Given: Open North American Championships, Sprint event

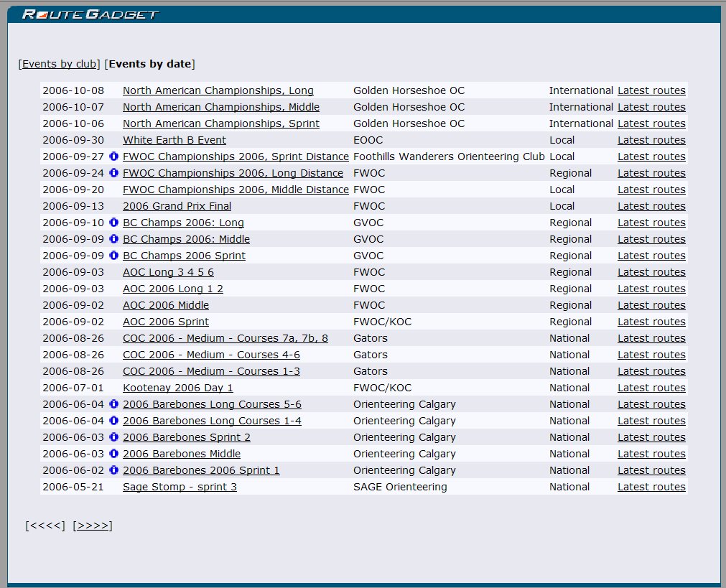Looking at the screenshot, I should 221,123.
